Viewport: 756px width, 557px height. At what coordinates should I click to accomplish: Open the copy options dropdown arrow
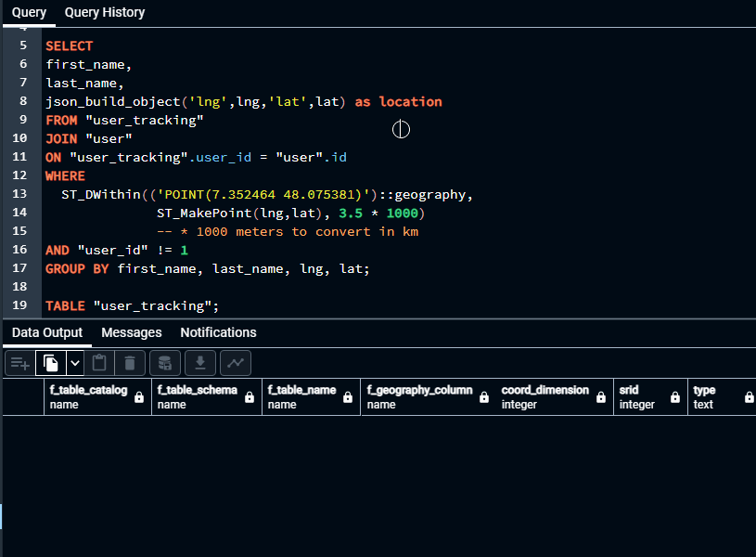coord(75,363)
